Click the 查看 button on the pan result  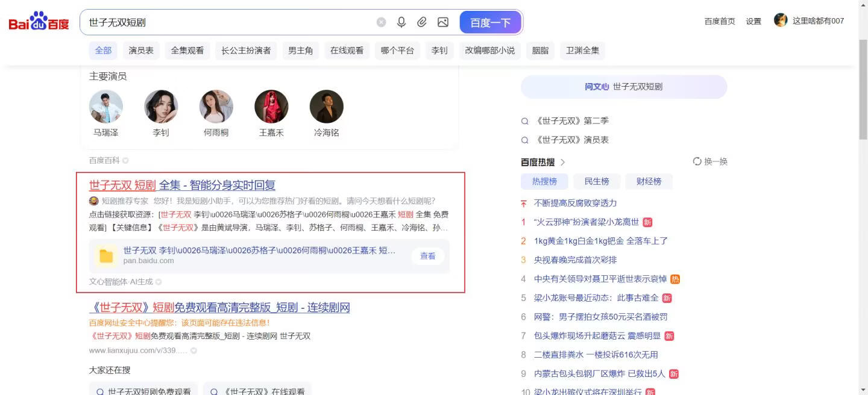(427, 255)
